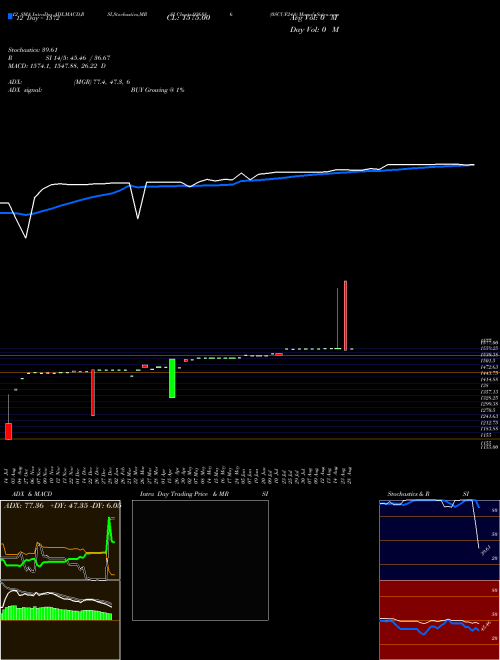Click the 'MACD: 1574.1, 1547.88, 26.22 D' line

(x=57, y=66)
